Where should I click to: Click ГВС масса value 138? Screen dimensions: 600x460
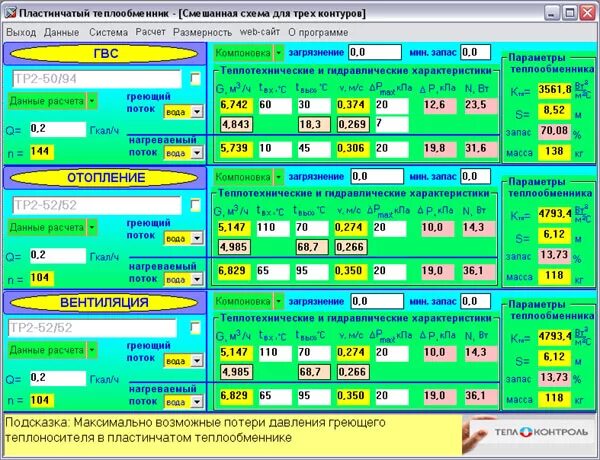(554, 152)
